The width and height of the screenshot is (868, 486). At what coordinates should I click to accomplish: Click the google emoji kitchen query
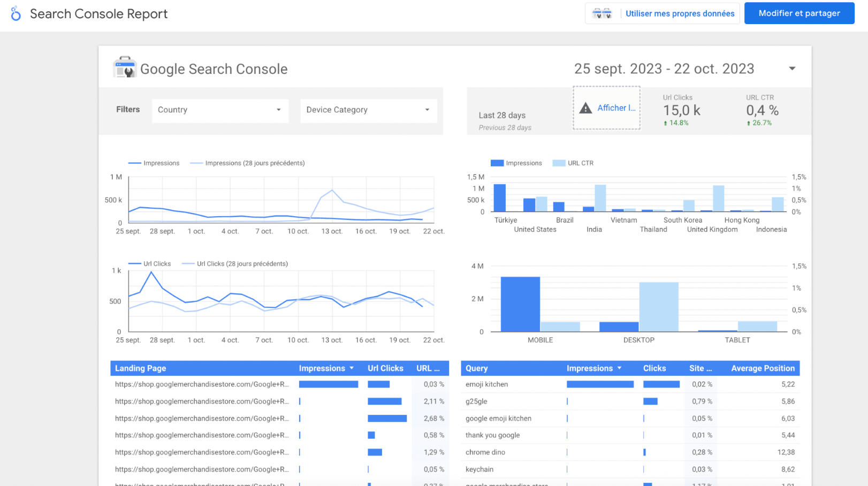coord(498,419)
